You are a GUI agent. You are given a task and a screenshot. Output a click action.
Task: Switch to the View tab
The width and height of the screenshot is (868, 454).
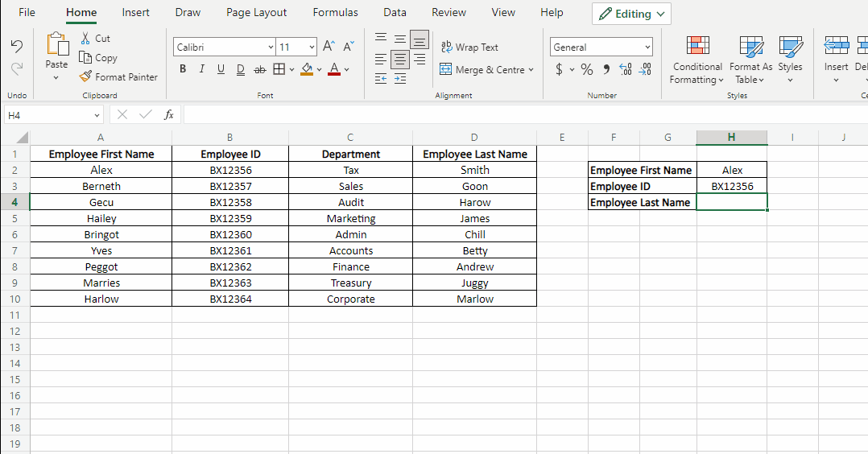503,12
